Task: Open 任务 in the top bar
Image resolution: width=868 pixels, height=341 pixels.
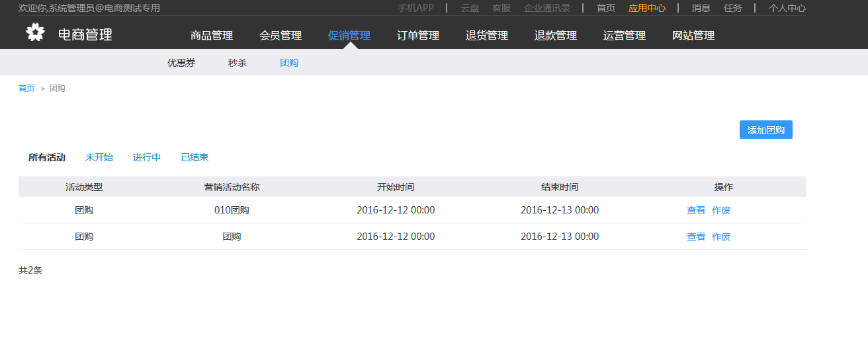Action: coord(733,8)
